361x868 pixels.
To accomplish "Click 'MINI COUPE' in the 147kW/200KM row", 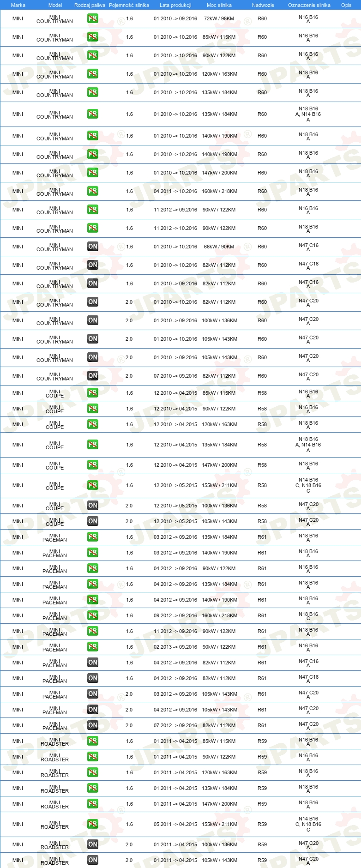I will (x=55, y=465).
